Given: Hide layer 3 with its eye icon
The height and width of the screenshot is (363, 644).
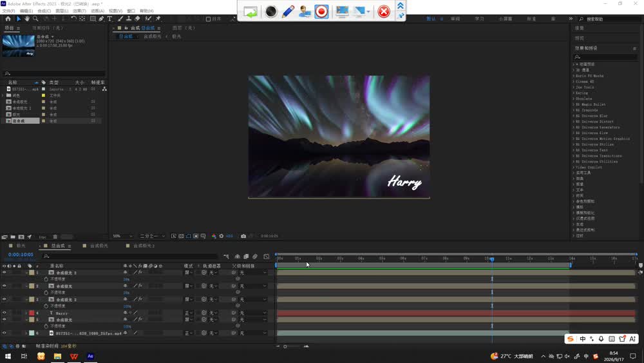Looking at the screenshot, I should pos(4,299).
